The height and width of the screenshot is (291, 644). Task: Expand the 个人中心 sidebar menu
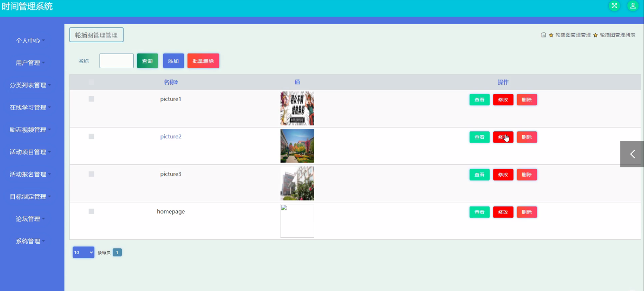tap(31, 40)
